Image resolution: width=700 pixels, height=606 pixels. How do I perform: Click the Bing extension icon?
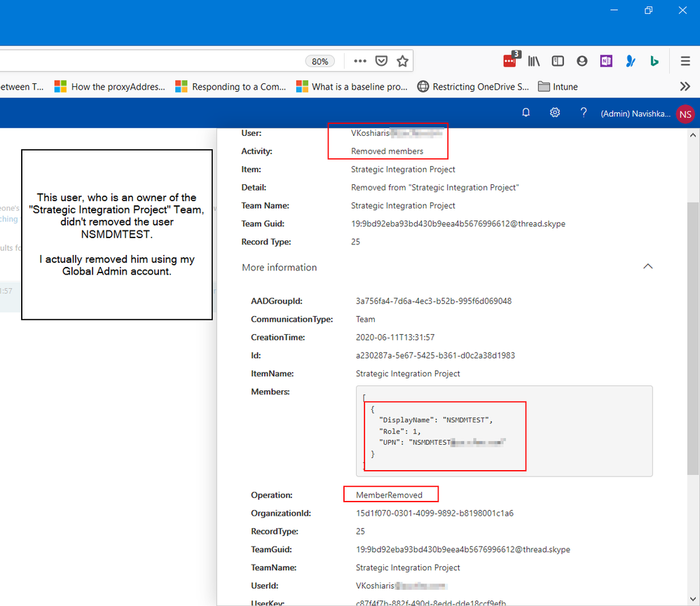[654, 61]
